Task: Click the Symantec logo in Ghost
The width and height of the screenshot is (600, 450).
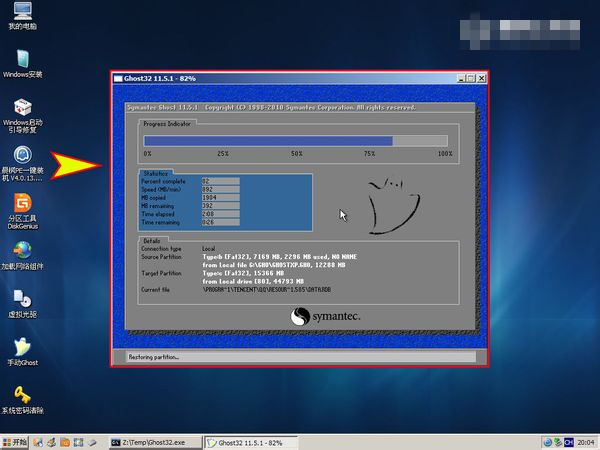Action: pos(325,316)
